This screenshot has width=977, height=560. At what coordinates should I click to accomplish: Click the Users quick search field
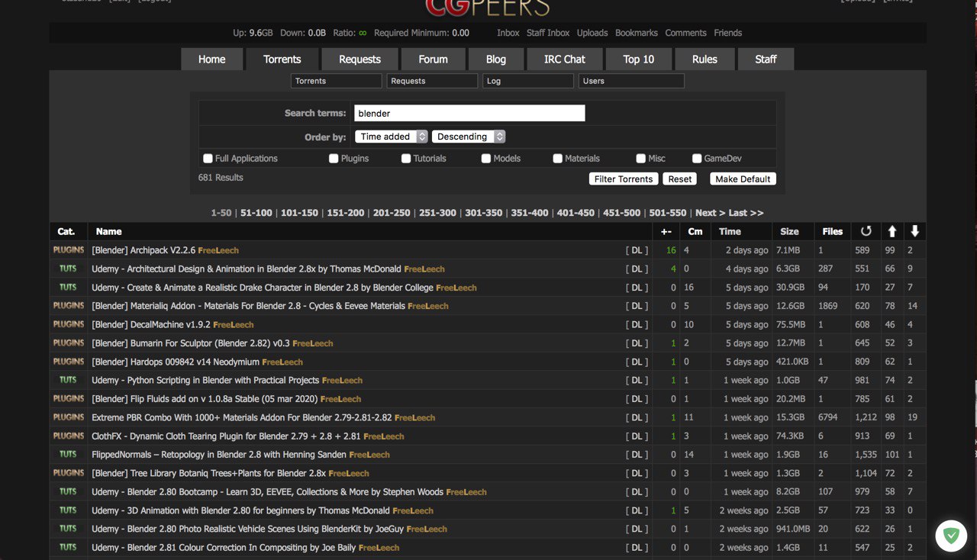631,81
